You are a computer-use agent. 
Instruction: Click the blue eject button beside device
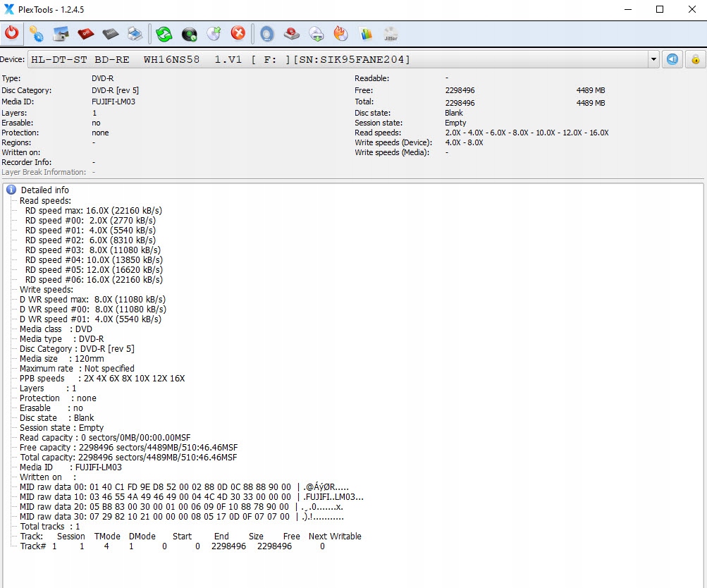click(672, 59)
